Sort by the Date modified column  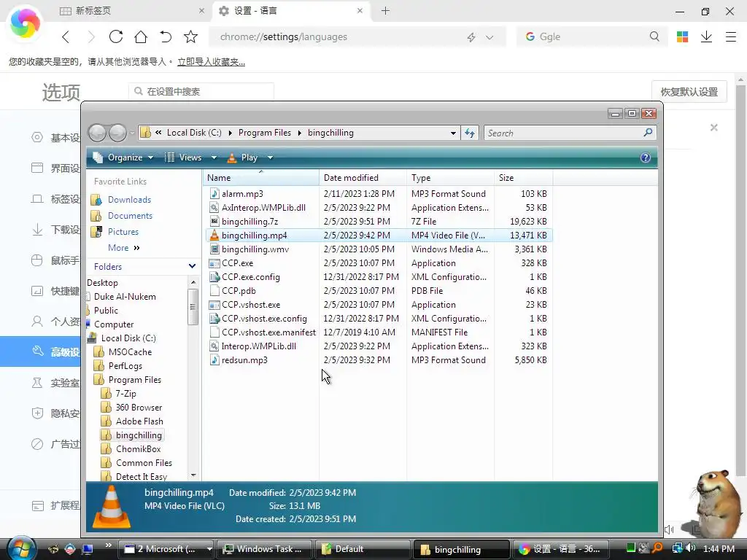[363, 178]
